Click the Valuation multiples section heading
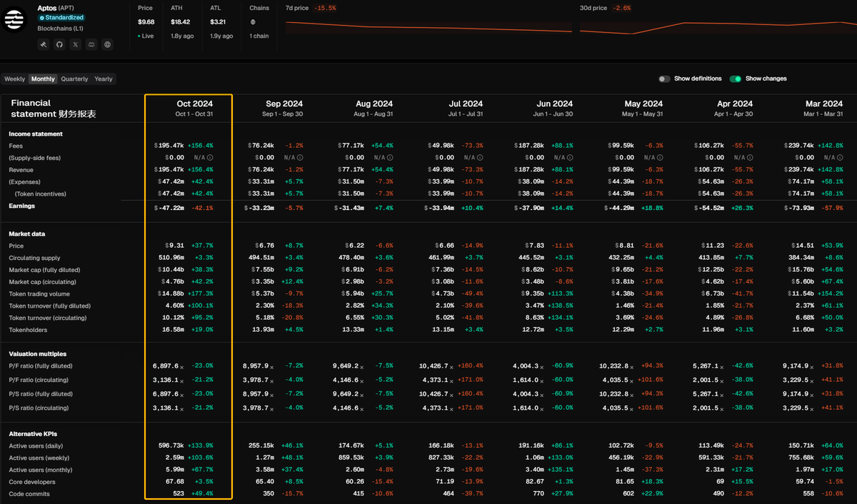The height and width of the screenshot is (504, 857). coord(37,354)
